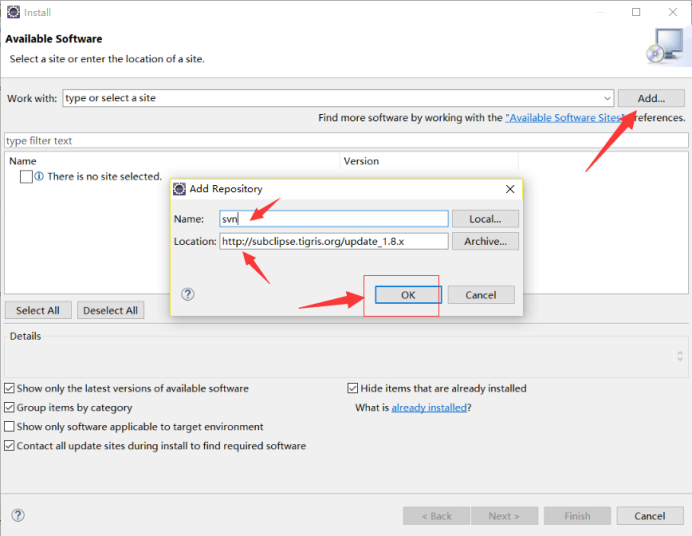692x536 pixels.
Task: Click the Finish button
Action: pos(577,516)
